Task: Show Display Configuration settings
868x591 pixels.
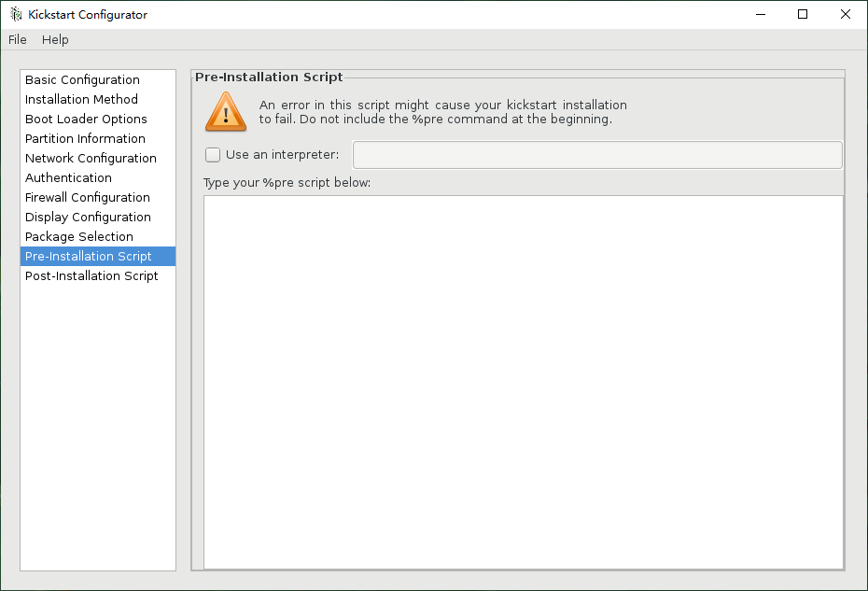Action: [98, 218]
